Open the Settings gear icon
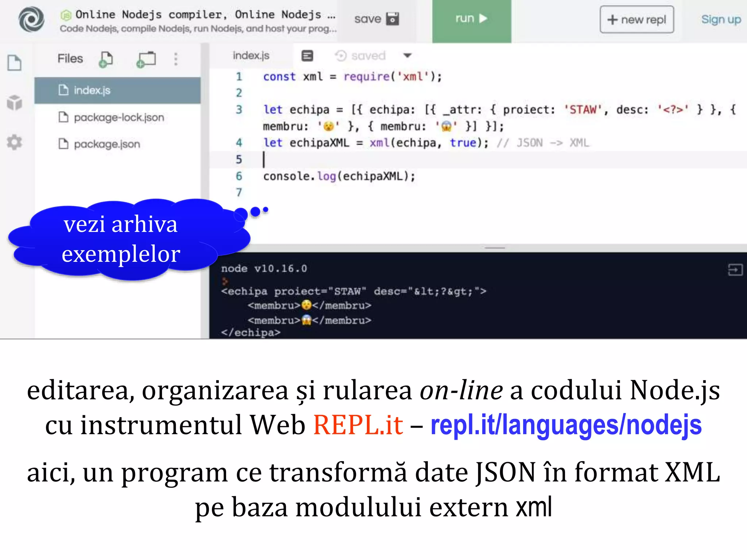747x560 pixels. coord(15,142)
